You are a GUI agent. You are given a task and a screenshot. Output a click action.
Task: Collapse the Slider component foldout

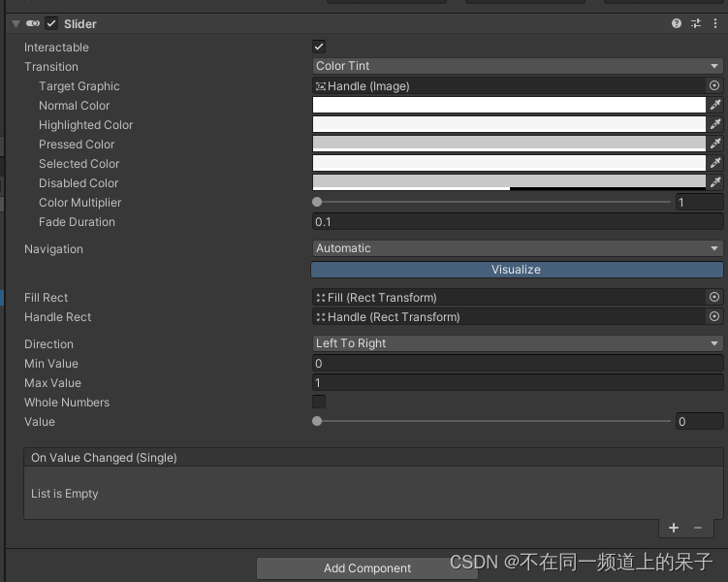click(x=16, y=23)
